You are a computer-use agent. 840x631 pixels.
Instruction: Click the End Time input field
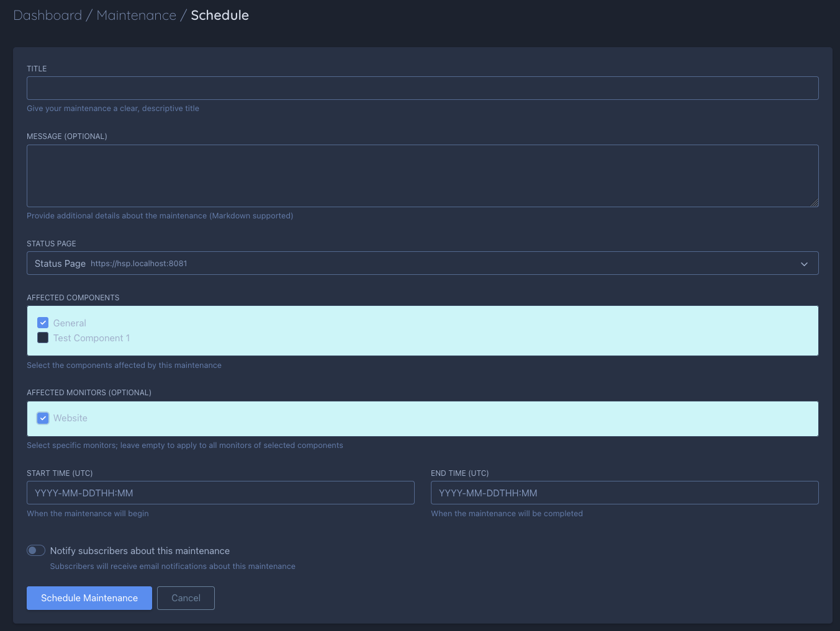624,492
